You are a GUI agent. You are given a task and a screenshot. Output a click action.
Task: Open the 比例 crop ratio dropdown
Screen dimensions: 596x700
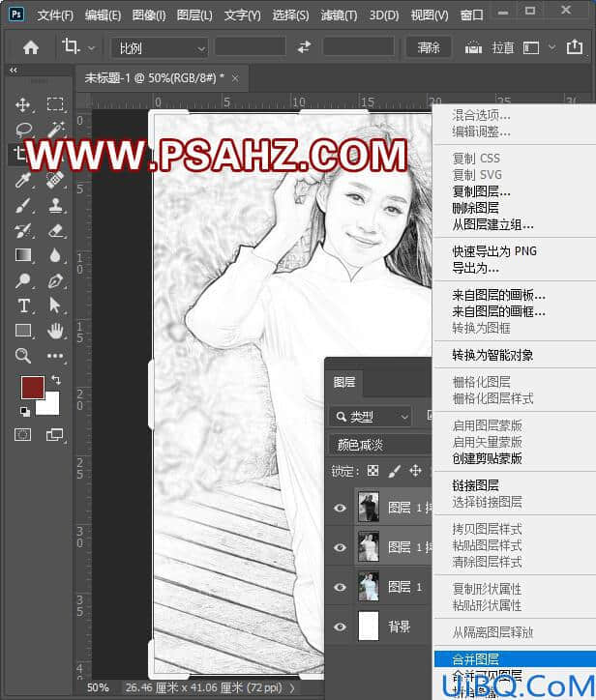coord(160,47)
